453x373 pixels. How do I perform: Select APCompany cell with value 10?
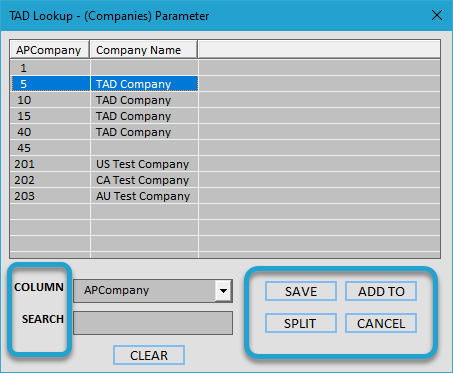point(50,100)
